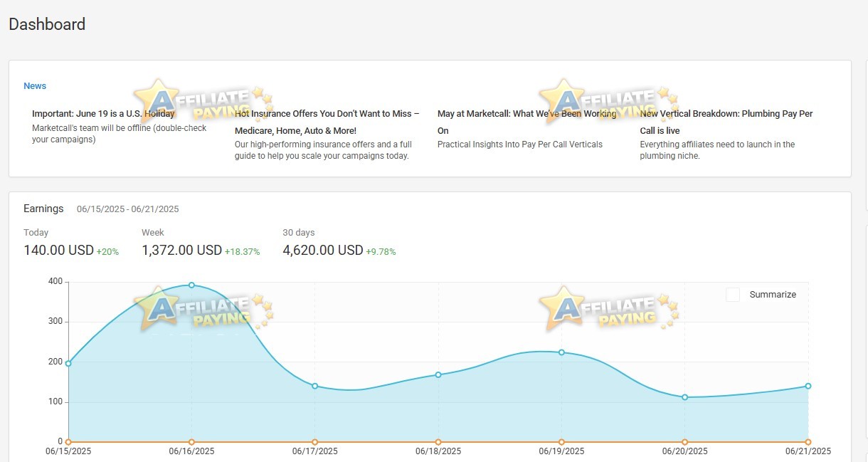Click the 30 days earnings 4,620.00 USD figure
Viewport: 868px width, 462px height.
[x=323, y=251]
